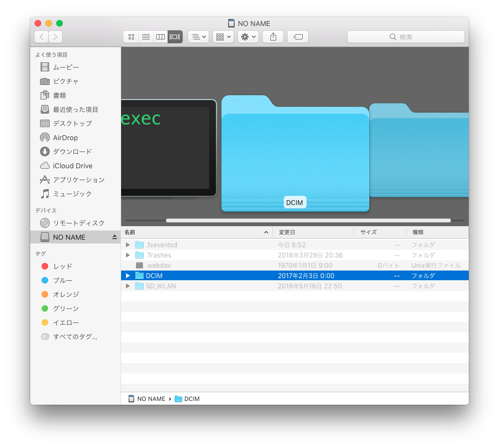The image size is (499, 448).
Task: Sort by 変更日 column header
Action: [313, 233]
